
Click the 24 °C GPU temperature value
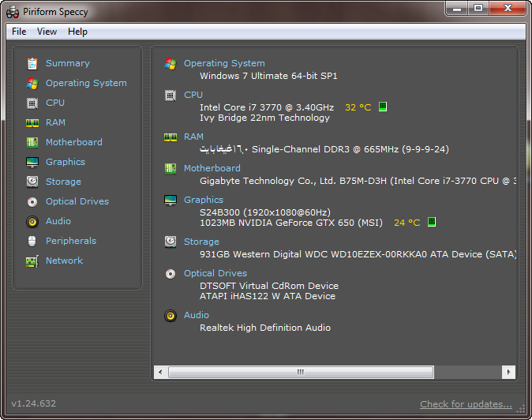(x=407, y=223)
